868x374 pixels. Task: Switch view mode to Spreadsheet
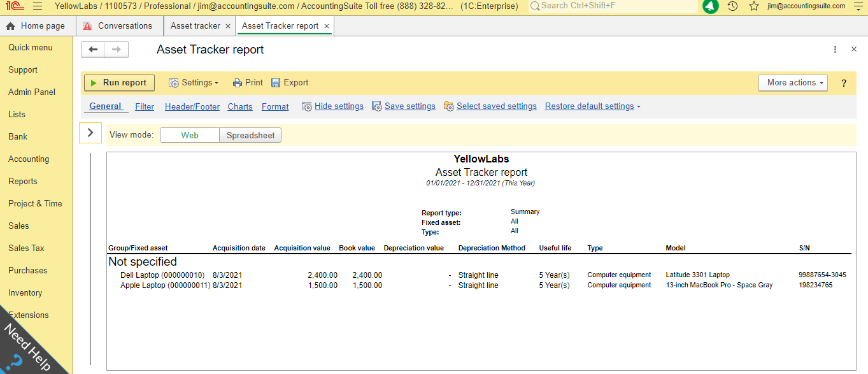(x=250, y=135)
